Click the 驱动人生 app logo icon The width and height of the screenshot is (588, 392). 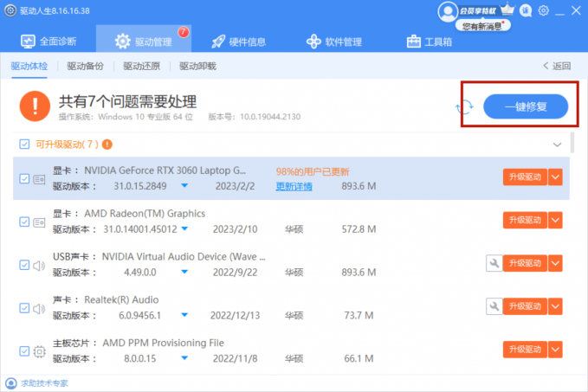(x=10, y=10)
